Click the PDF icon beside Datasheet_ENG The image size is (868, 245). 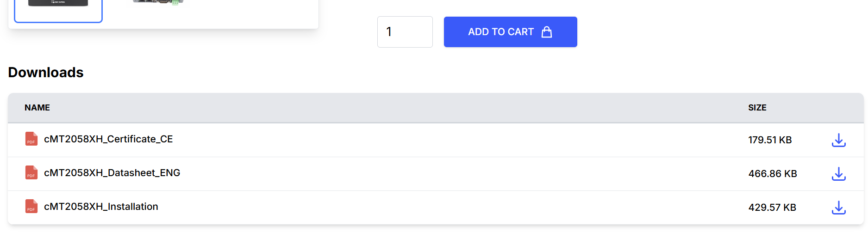coord(31,173)
